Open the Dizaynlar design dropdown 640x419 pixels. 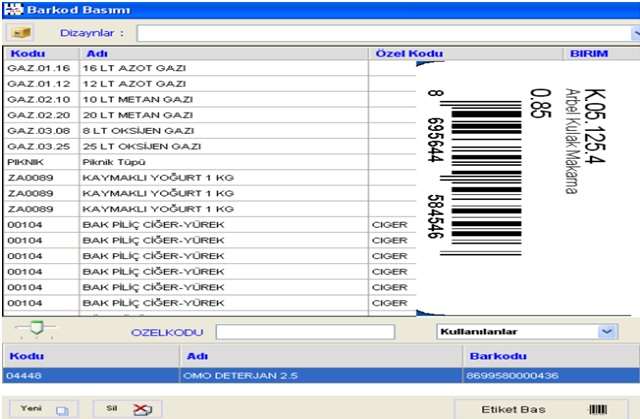(636, 33)
